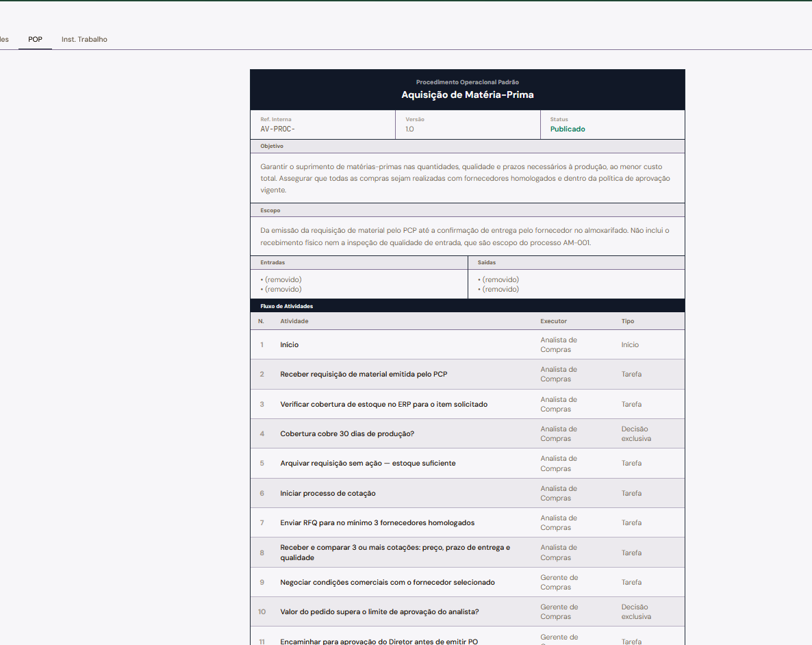Click 'Gerente de Compras' executor in row 9
The width and height of the screenshot is (812, 645).
tap(559, 582)
